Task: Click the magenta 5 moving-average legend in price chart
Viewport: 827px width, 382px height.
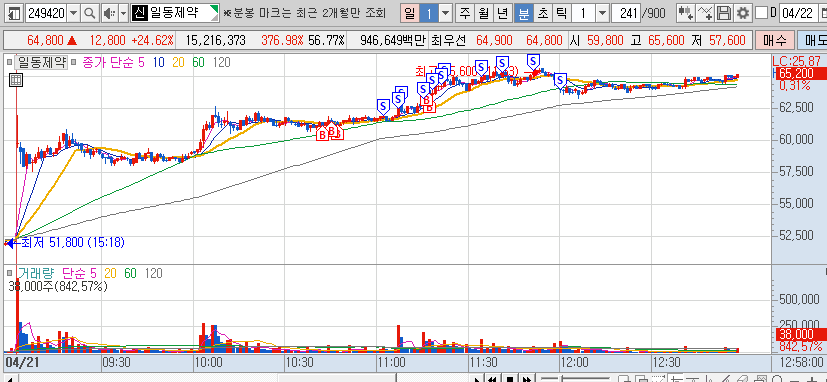Action: coord(141,63)
